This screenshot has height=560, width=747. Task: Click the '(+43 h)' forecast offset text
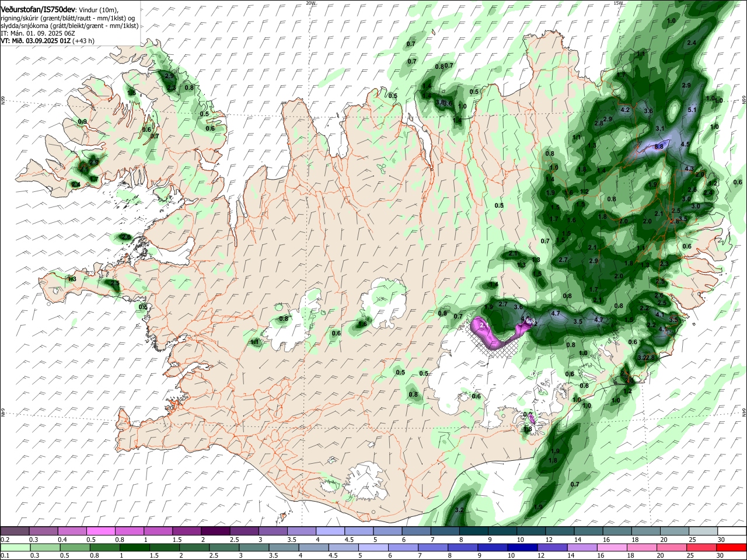[x=84, y=41]
